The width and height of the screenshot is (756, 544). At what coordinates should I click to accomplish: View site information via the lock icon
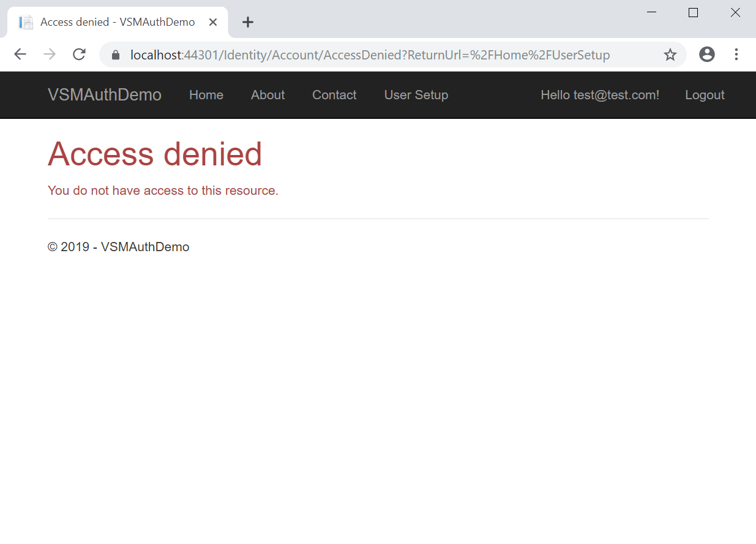pos(116,55)
